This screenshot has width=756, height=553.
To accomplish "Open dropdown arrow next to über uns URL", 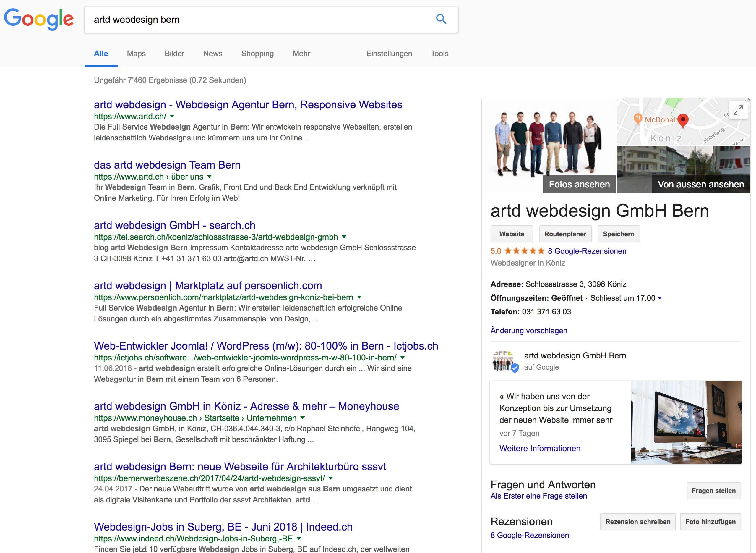I will point(209,177).
